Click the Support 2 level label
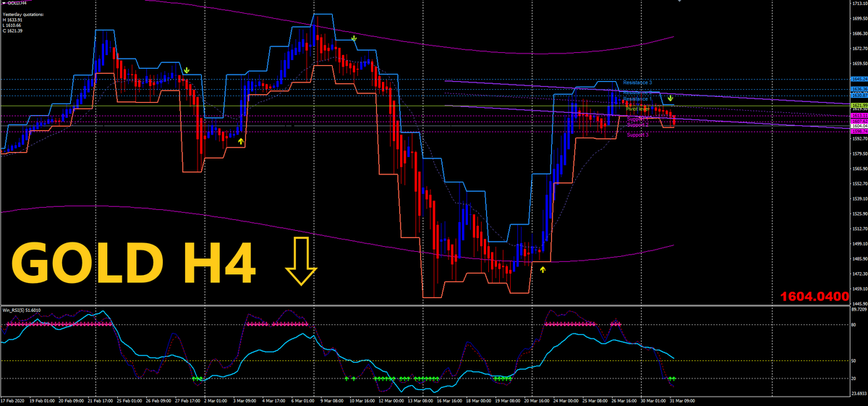The width and height of the screenshot is (868, 406). click(x=638, y=124)
